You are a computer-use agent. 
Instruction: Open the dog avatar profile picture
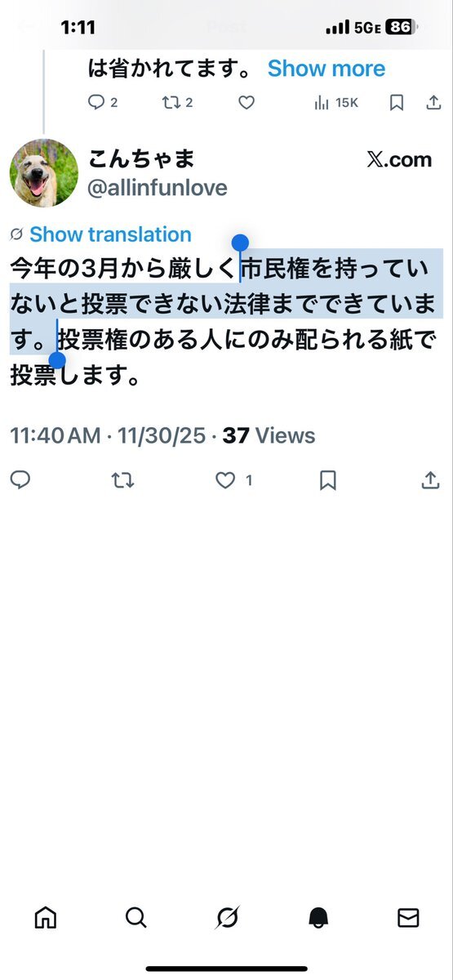point(44,173)
